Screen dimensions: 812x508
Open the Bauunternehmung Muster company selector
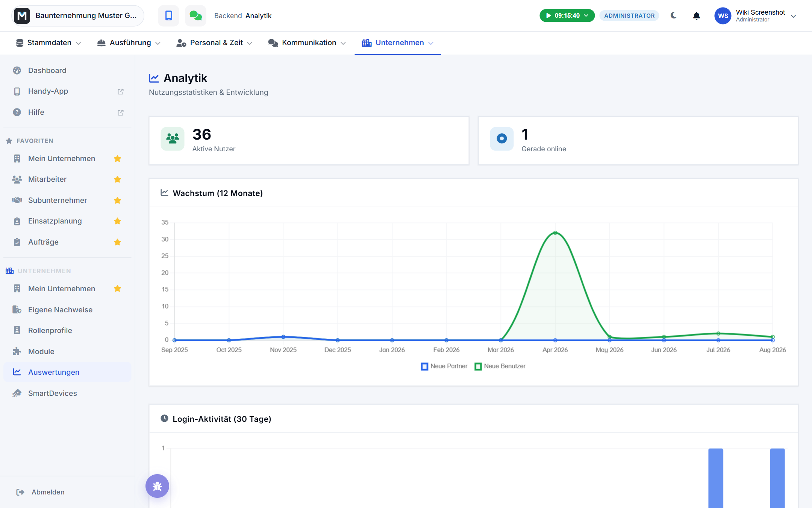pos(78,16)
